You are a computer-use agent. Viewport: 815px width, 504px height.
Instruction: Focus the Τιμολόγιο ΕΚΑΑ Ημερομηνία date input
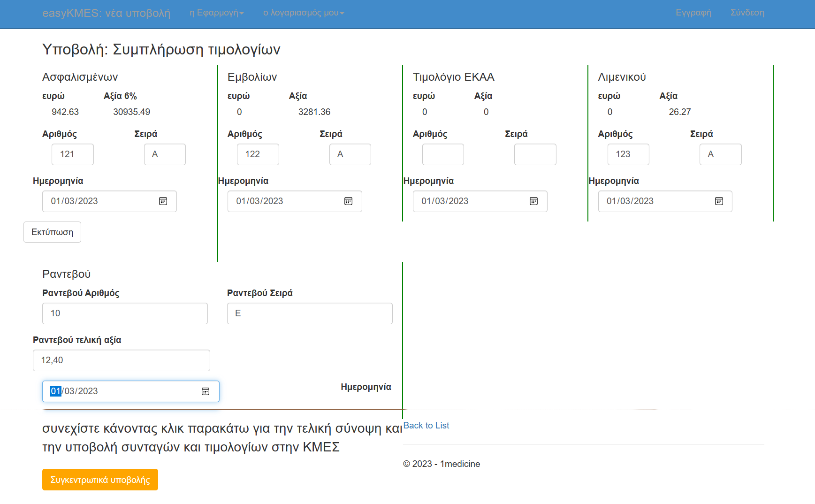click(x=480, y=201)
